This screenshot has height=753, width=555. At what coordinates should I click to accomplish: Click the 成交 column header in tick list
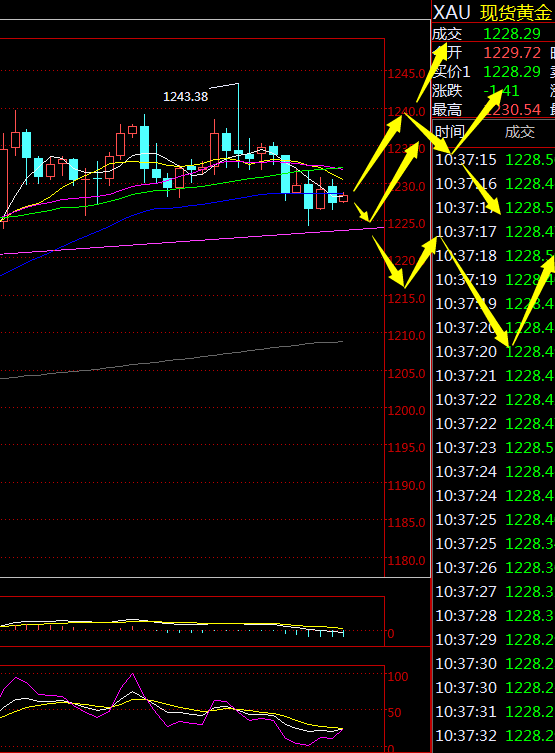[519, 132]
